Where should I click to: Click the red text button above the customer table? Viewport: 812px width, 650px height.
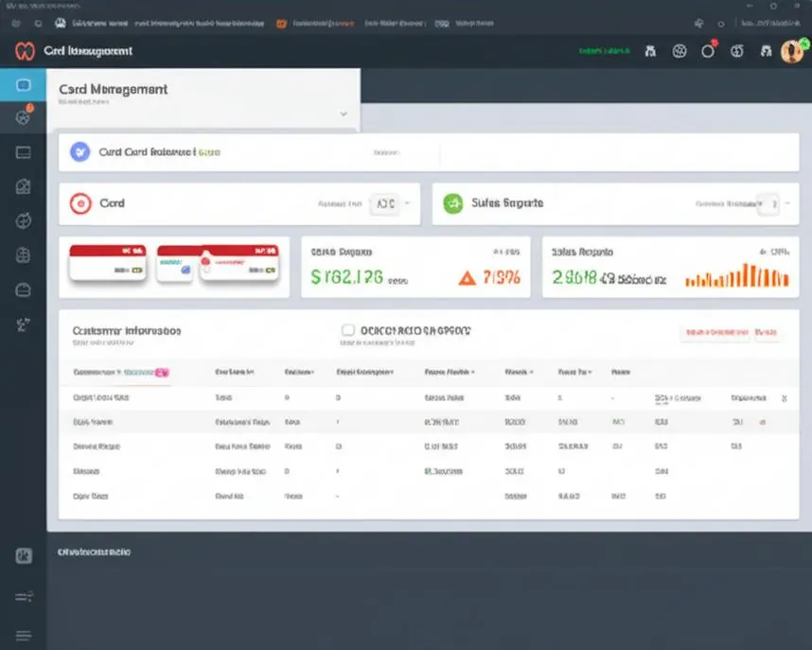point(716,332)
